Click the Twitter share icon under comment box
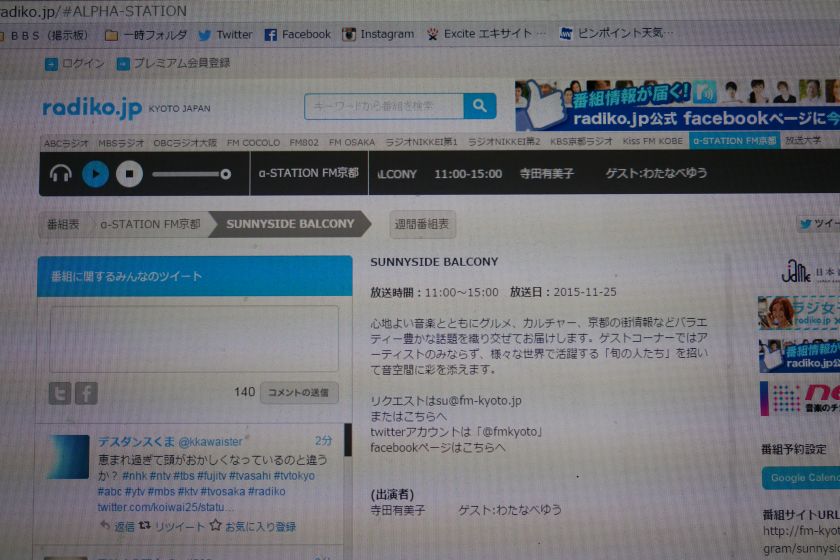This screenshot has height=560, width=840. click(x=59, y=393)
